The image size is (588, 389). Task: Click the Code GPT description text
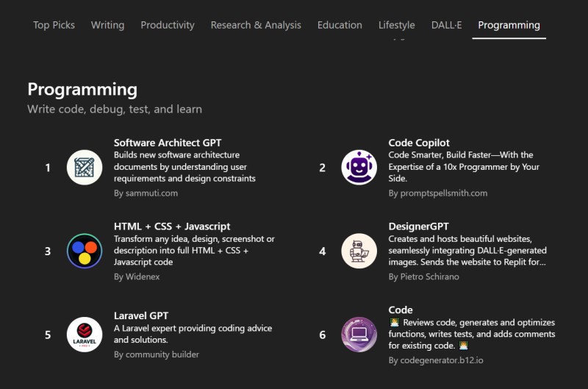[470, 334]
